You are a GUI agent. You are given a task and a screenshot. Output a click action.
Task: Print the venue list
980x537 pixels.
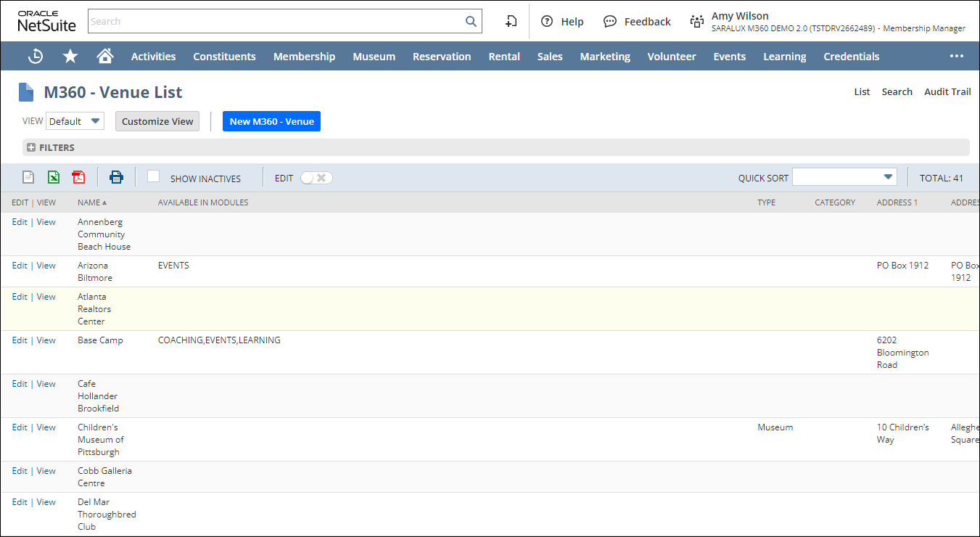tap(116, 177)
